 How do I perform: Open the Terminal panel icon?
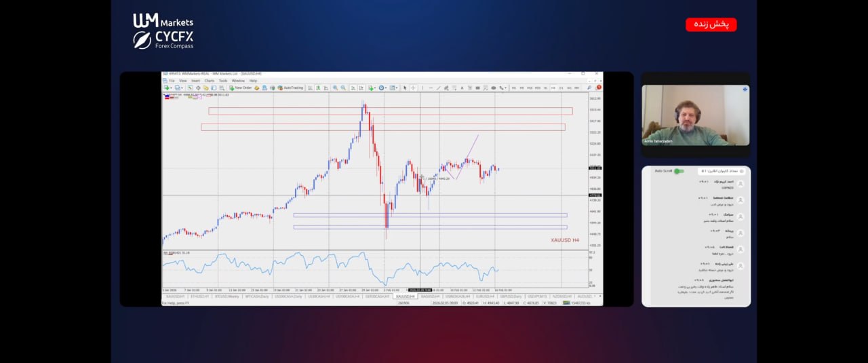coord(214,88)
